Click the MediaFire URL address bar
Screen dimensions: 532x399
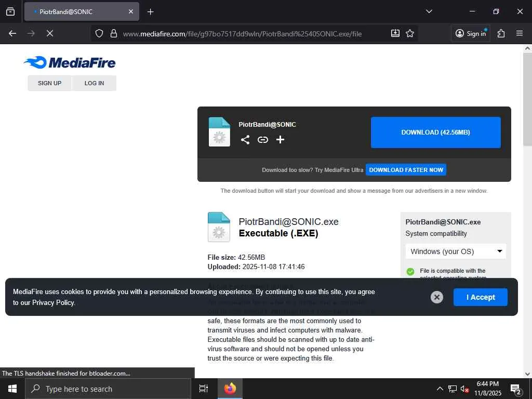[242, 34]
